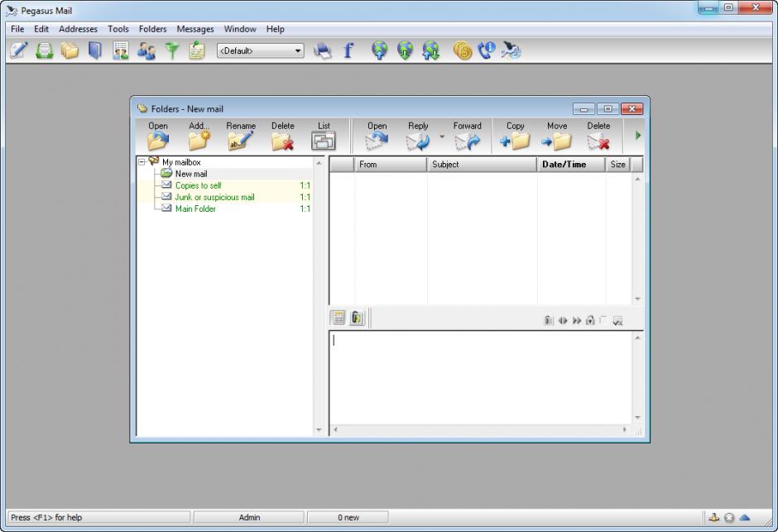The height and width of the screenshot is (532, 778).
Task: Toggle small checkbox in preview toolbar
Action: click(x=603, y=320)
